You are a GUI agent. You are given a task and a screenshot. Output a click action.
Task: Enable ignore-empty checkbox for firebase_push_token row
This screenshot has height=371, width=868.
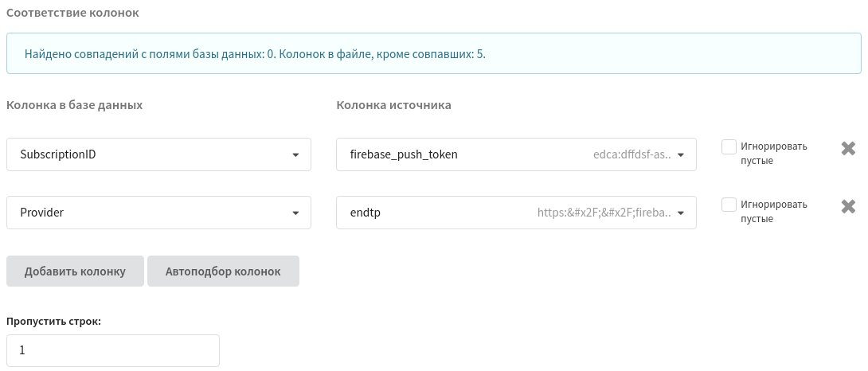pyautogui.click(x=729, y=146)
